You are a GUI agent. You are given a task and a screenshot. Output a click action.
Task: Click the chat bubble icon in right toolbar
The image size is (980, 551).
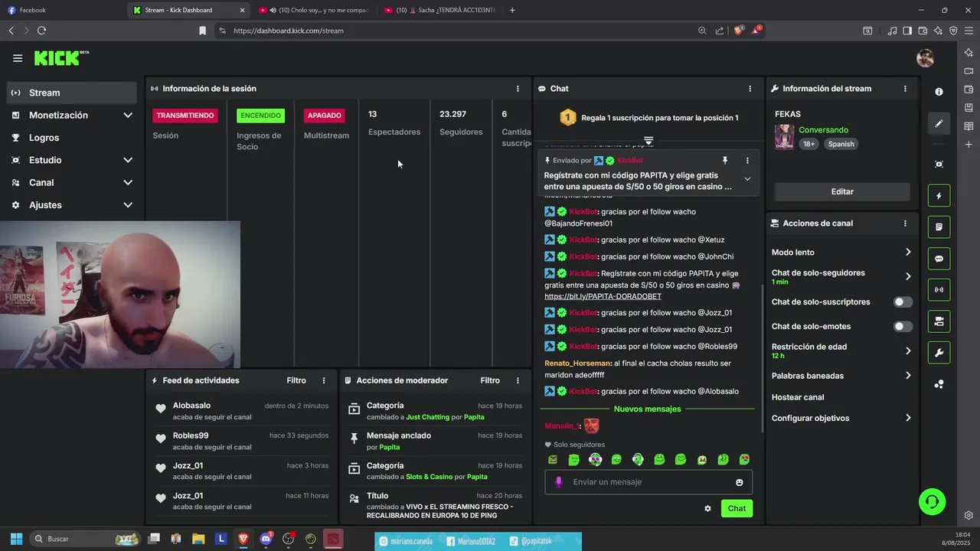point(939,259)
